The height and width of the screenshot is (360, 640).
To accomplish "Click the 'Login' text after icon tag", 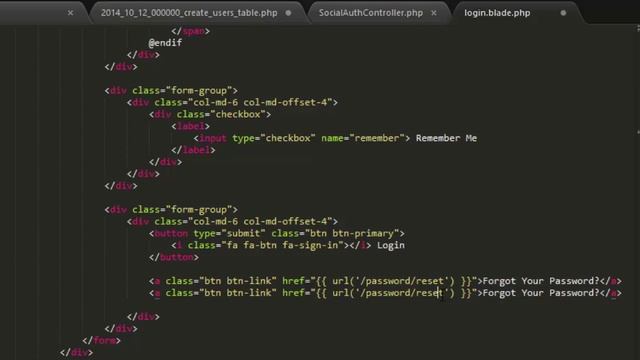I will click(x=391, y=245).
